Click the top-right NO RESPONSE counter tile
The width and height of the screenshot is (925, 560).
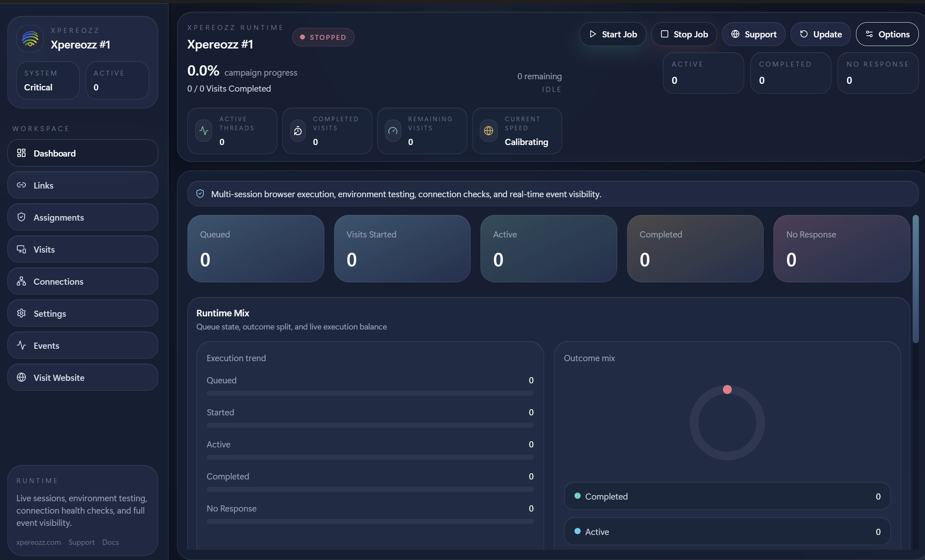point(878,73)
